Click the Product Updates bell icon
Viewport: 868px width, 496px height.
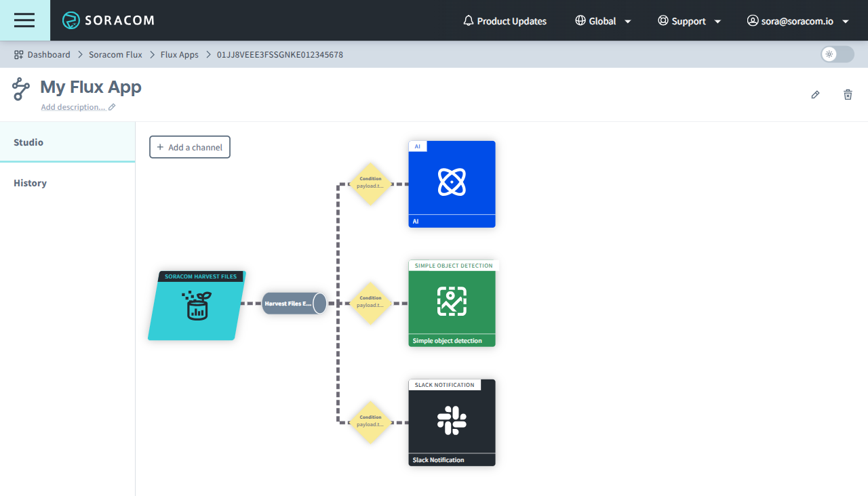(468, 21)
